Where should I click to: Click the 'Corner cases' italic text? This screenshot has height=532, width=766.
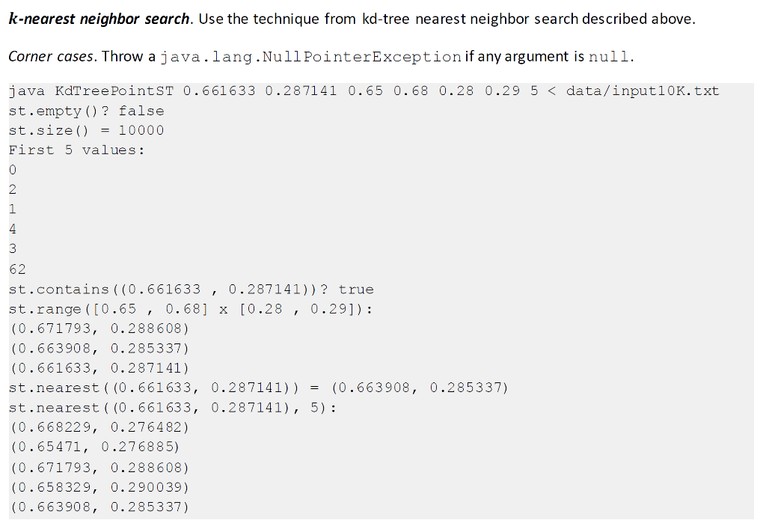pos(50,57)
